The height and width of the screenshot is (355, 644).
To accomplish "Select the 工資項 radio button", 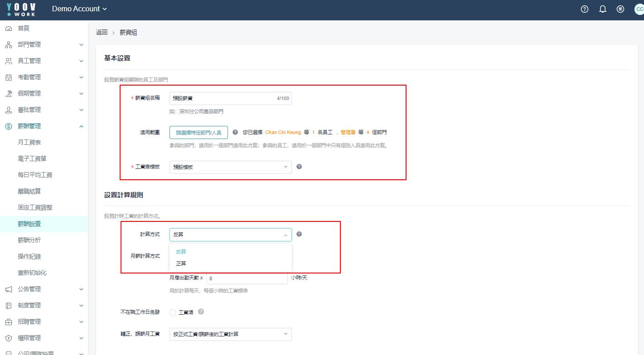I will pos(173,312).
